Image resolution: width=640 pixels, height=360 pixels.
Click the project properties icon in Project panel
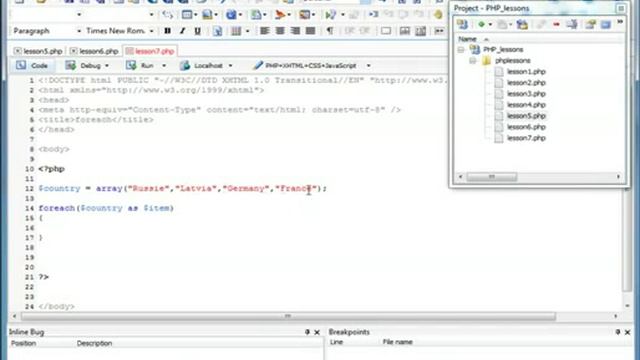(x=590, y=24)
